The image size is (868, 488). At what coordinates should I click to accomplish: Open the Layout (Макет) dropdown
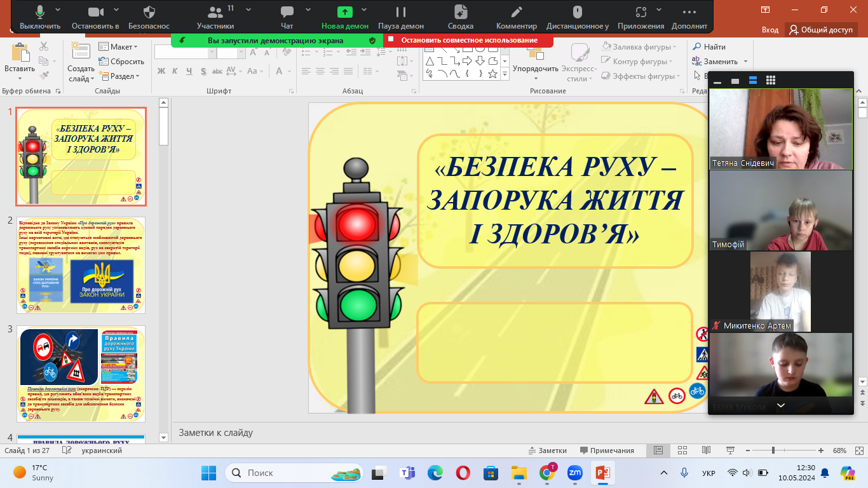[119, 47]
